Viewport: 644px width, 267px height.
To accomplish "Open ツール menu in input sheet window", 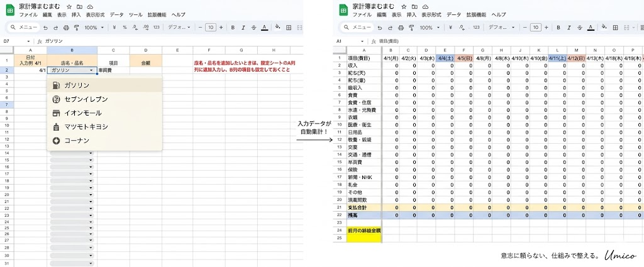I will [136, 15].
